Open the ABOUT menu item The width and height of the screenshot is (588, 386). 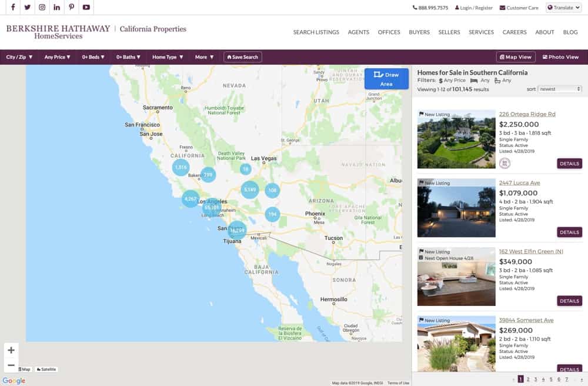pos(544,32)
